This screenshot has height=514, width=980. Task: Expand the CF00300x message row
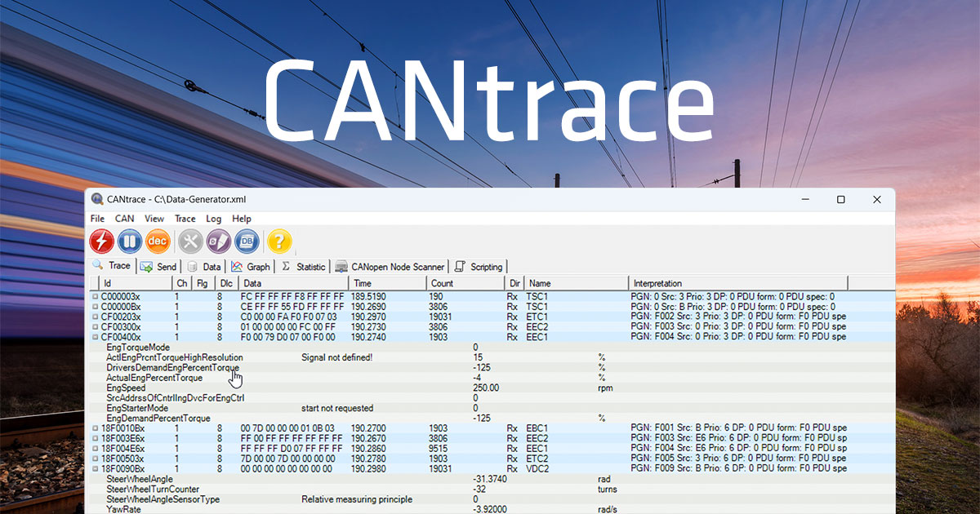click(95, 327)
